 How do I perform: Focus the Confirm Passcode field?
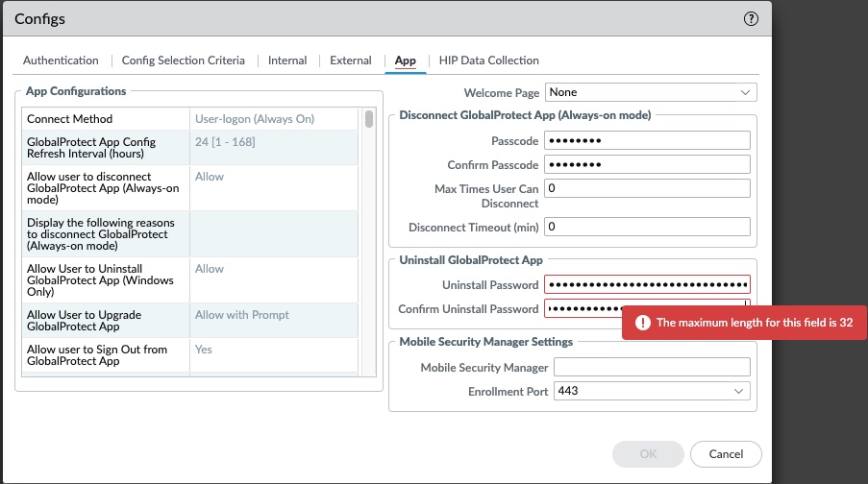click(647, 164)
